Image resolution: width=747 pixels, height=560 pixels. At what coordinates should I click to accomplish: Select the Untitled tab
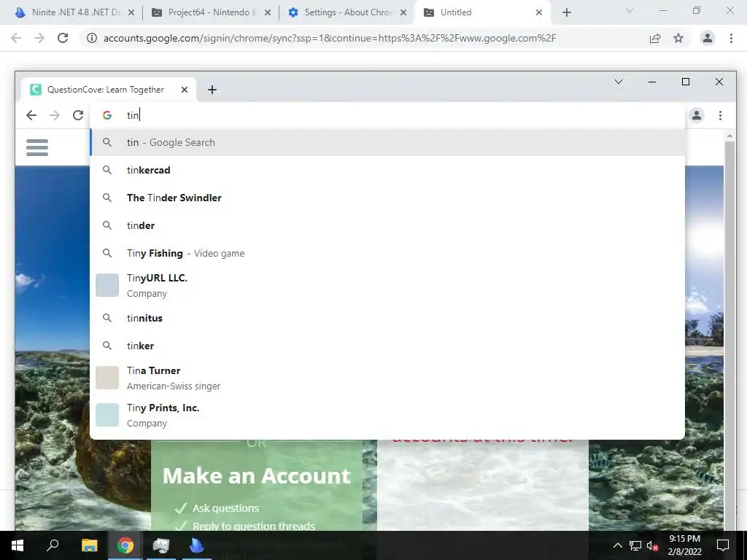click(481, 12)
